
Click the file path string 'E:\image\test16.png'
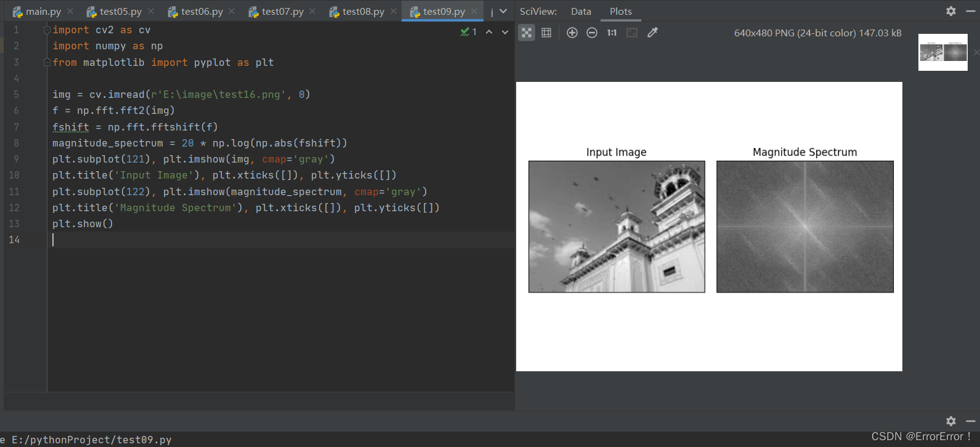[219, 94]
